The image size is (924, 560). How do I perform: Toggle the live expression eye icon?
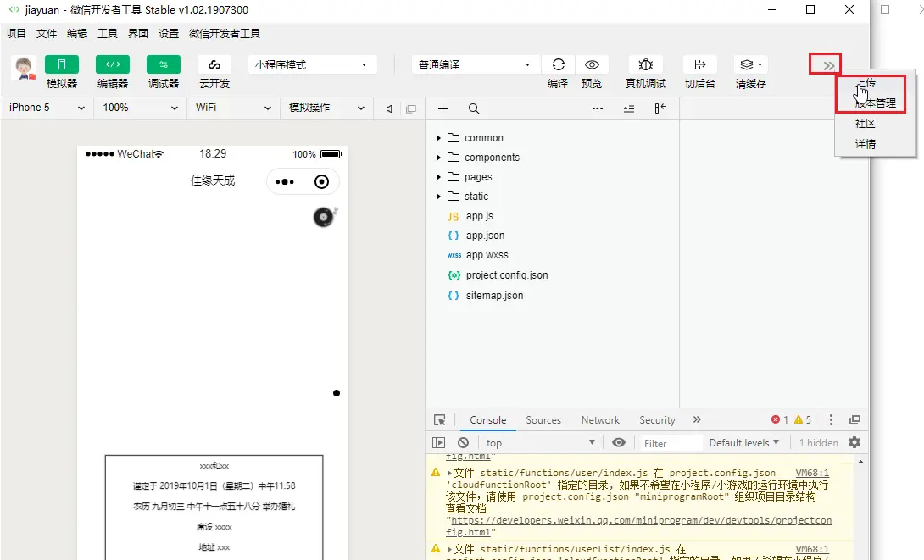[x=618, y=443]
